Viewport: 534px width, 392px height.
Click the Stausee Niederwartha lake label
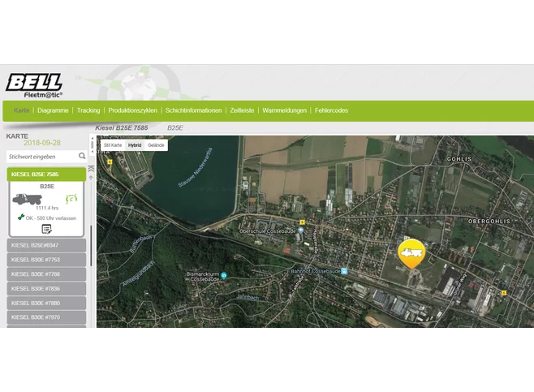tap(195, 167)
